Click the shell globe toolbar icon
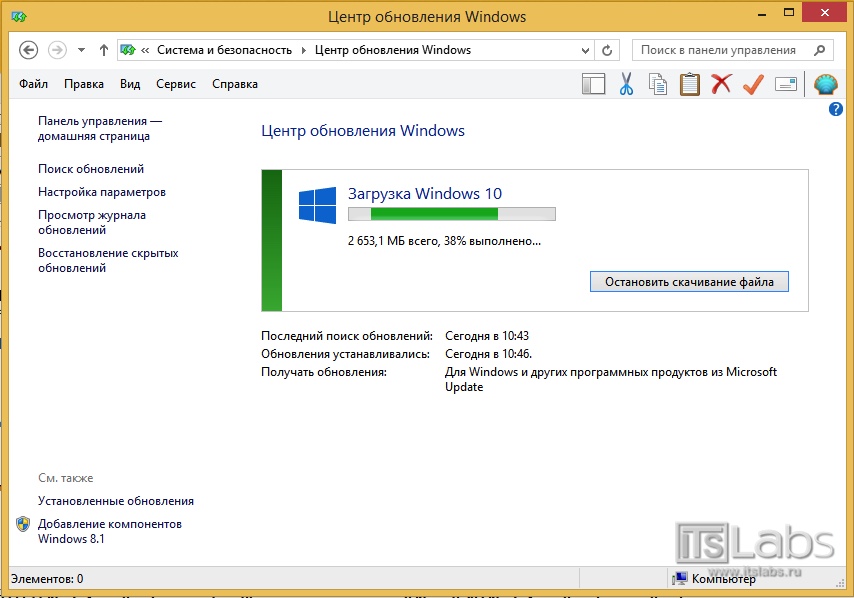This screenshot has width=854, height=598. [826, 84]
